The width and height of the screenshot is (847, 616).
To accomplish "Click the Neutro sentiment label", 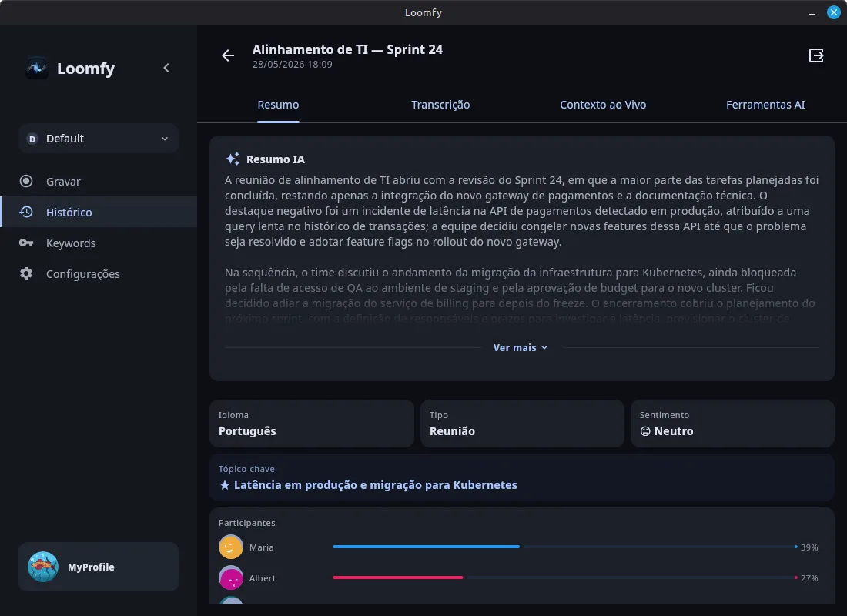I will (674, 431).
